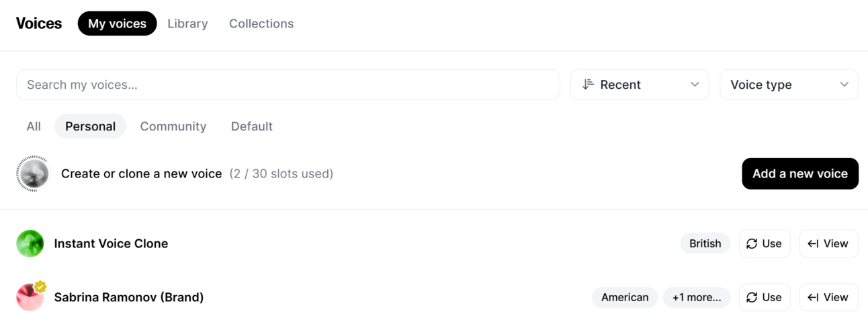This screenshot has width=868, height=326.
Task: Switch to the Library tab
Action: pos(187,24)
